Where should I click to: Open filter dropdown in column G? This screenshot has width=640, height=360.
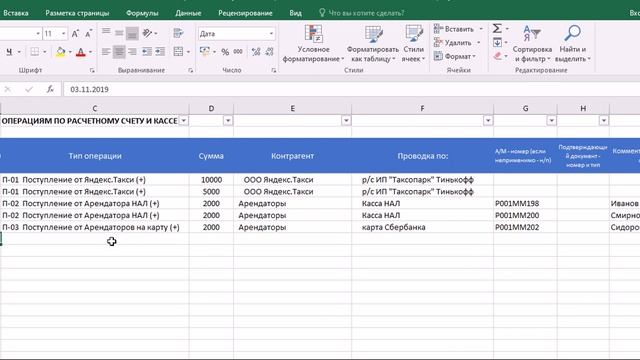tap(551, 121)
